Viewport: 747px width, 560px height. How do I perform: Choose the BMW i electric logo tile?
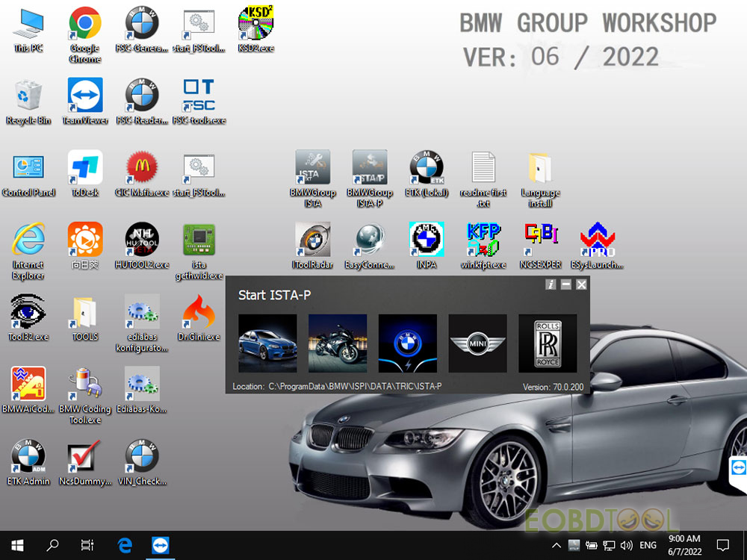pyautogui.click(x=407, y=343)
